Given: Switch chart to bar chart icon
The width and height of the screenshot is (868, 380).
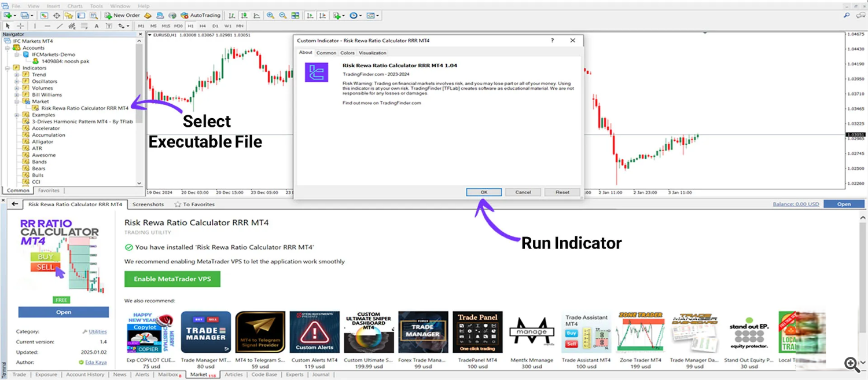Looking at the screenshot, I should [x=231, y=16].
